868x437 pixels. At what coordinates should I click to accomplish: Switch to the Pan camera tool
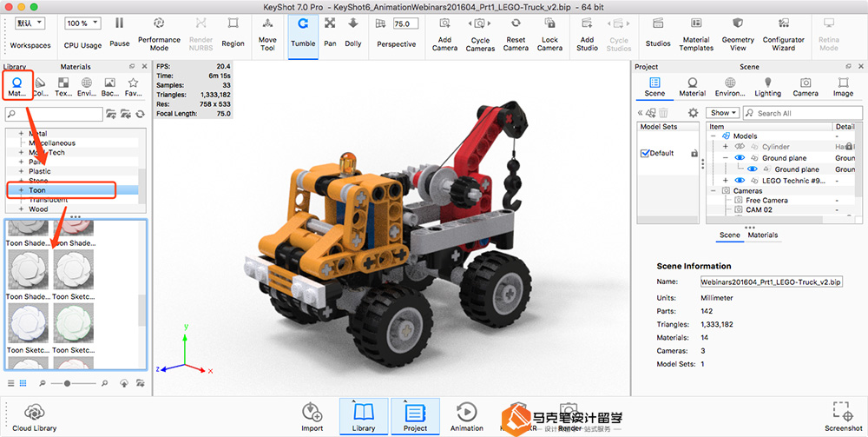click(x=330, y=32)
